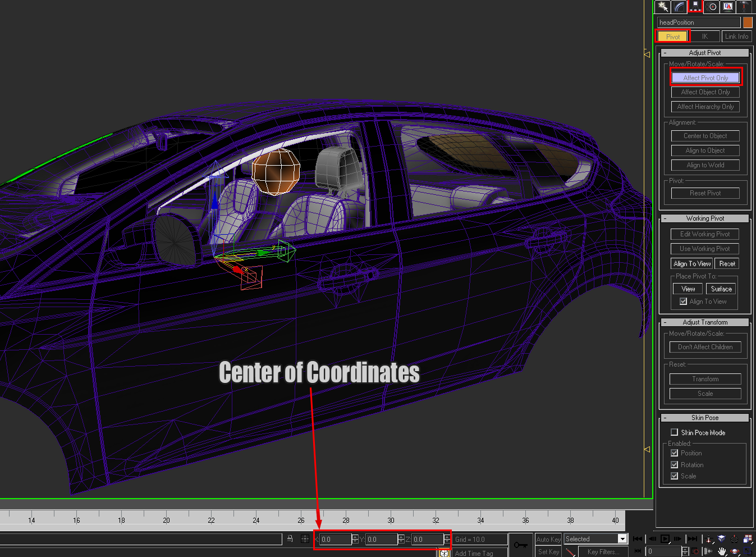756x557 pixels.
Task: Collapse the Working Pivot rollout
Action: [x=705, y=218]
